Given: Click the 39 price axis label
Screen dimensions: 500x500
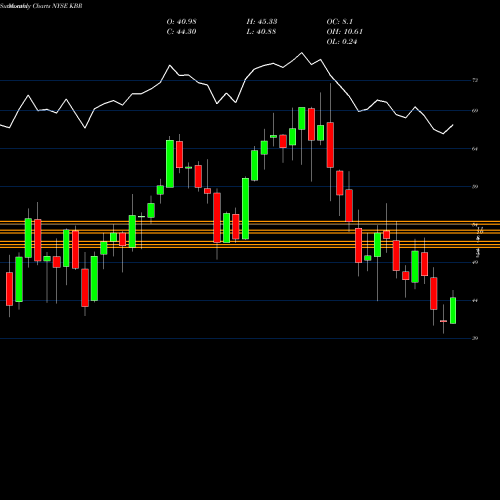Looking at the screenshot, I should point(475,338).
